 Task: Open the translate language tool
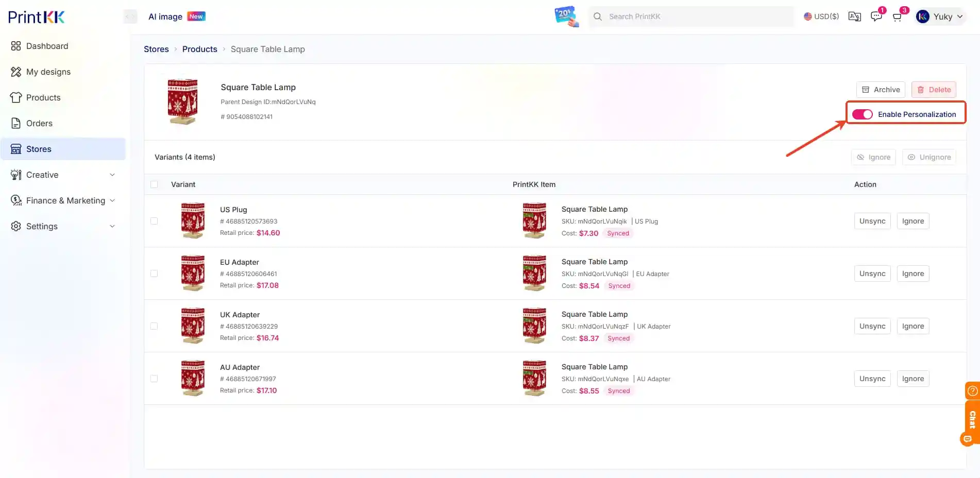(x=855, y=16)
